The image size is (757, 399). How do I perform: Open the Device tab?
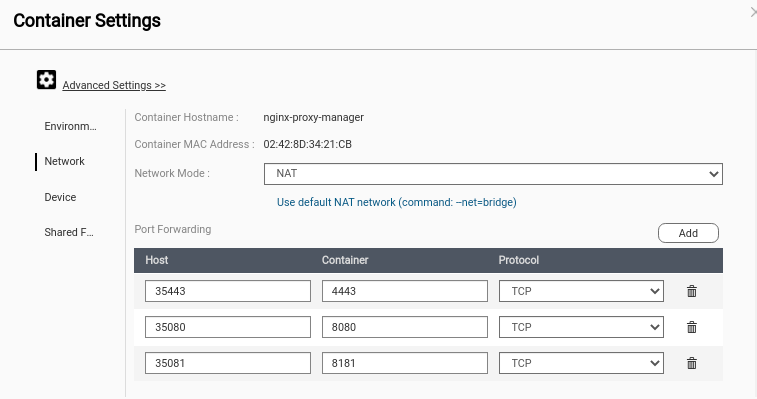click(x=60, y=197)
